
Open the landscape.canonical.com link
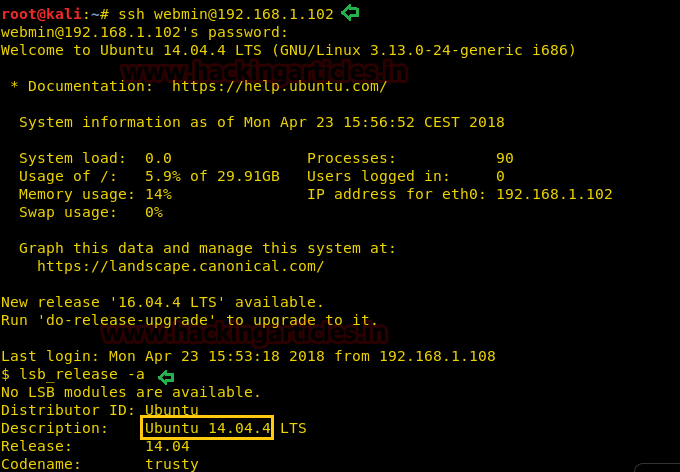180,266
